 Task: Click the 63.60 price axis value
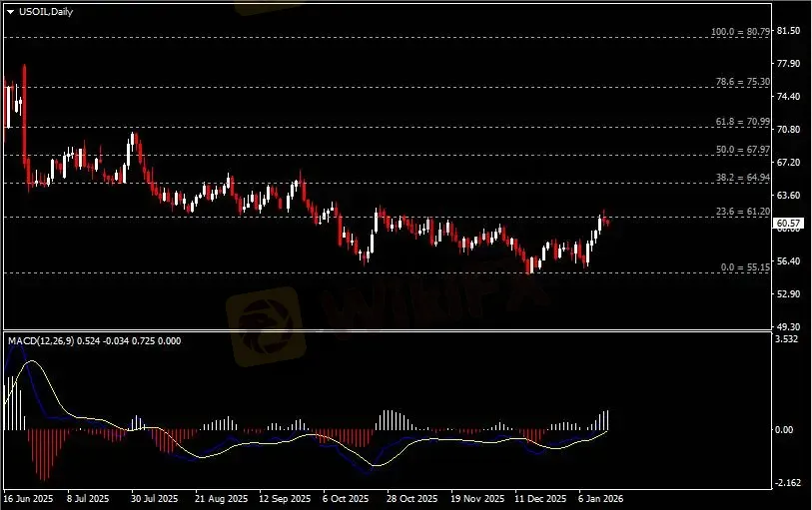789,195
